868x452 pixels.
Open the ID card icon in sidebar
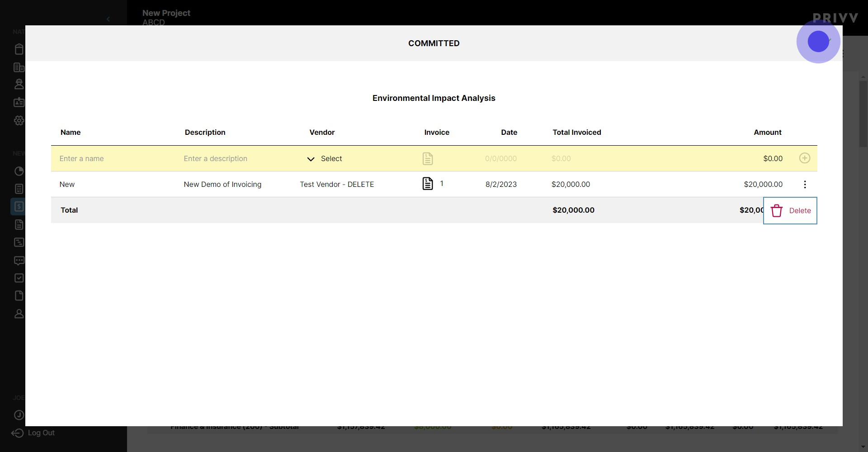(x=19, y=102)
